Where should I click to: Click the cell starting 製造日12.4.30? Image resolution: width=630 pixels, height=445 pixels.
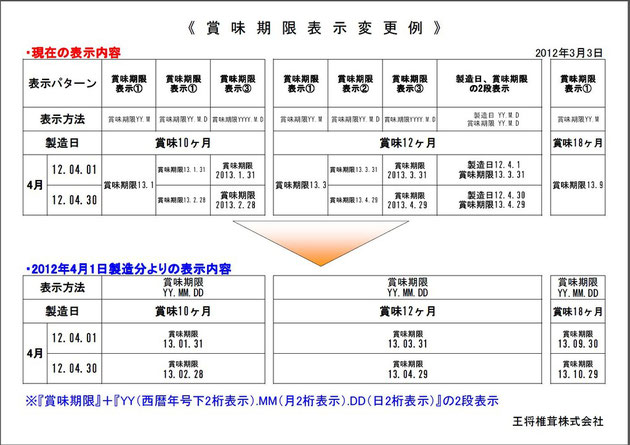click(490, 200)
